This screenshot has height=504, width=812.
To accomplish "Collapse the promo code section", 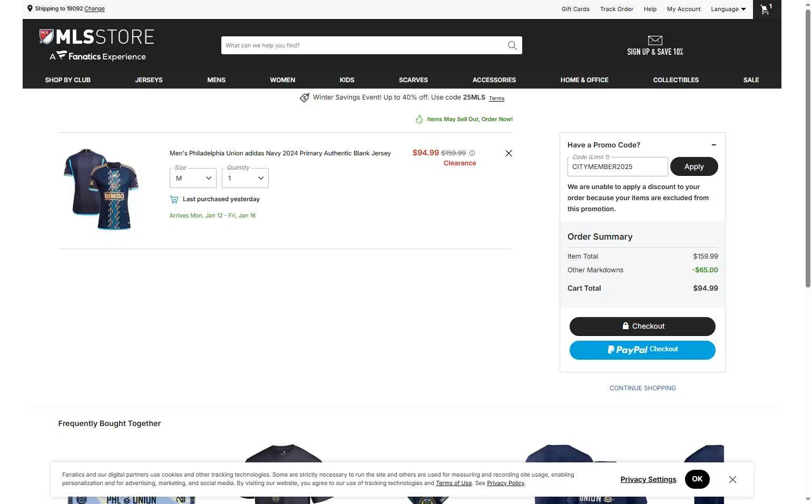I will (714, 145).
